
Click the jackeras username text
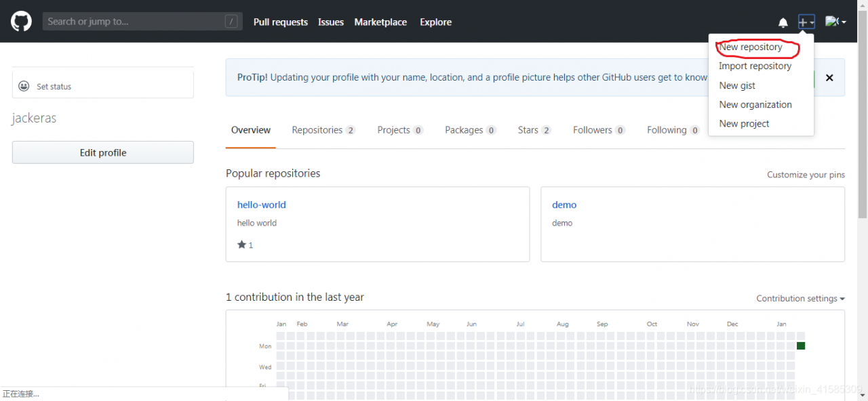[x=34, y=119]
